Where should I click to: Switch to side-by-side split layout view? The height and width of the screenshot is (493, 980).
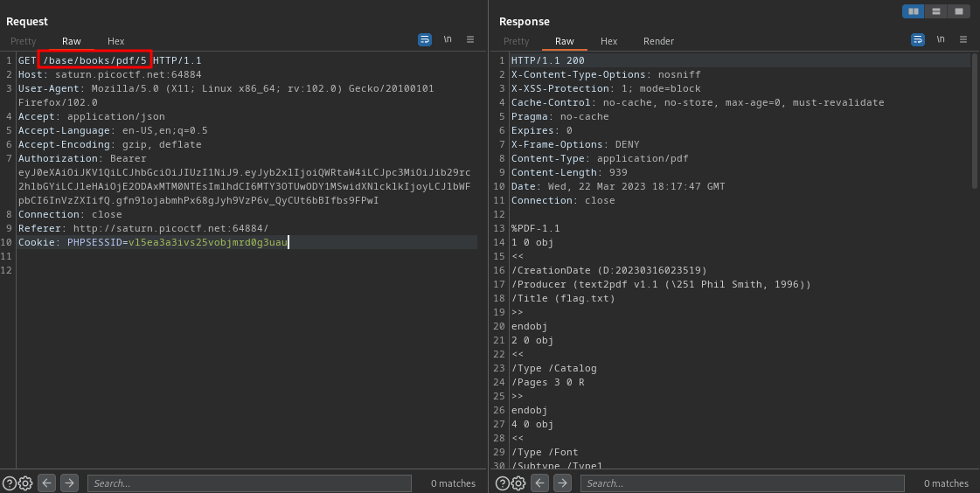pos(914,11)
